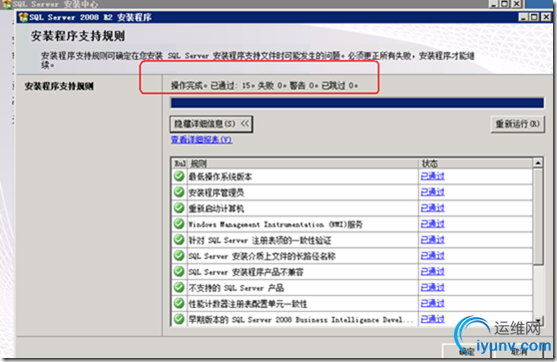Minimize the SQL Server 2008 R2 安装程序 window

523,17
